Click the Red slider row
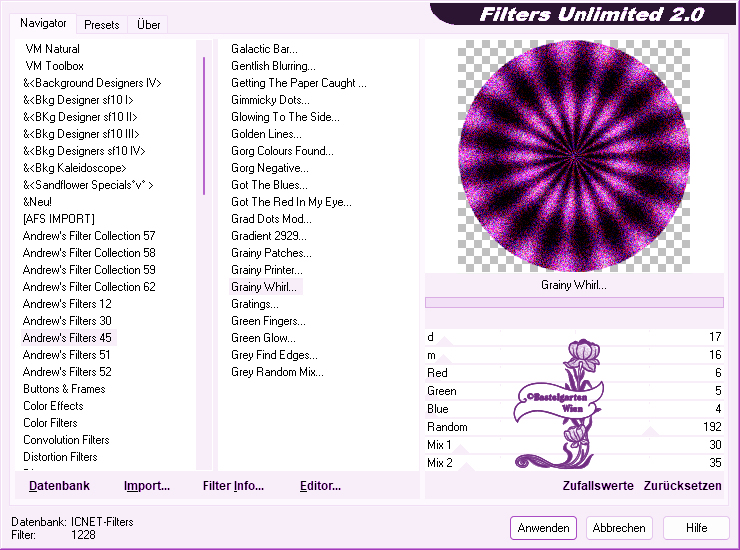Viewport: 740px width, 550px height. pyautogui.click(x=574, y=373)
